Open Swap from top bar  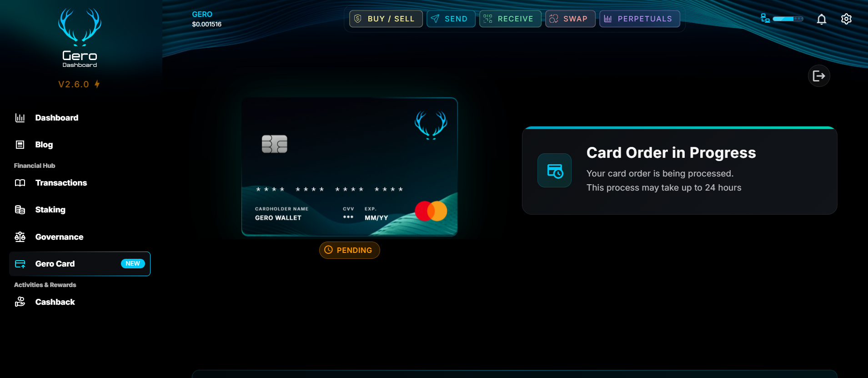570,19
